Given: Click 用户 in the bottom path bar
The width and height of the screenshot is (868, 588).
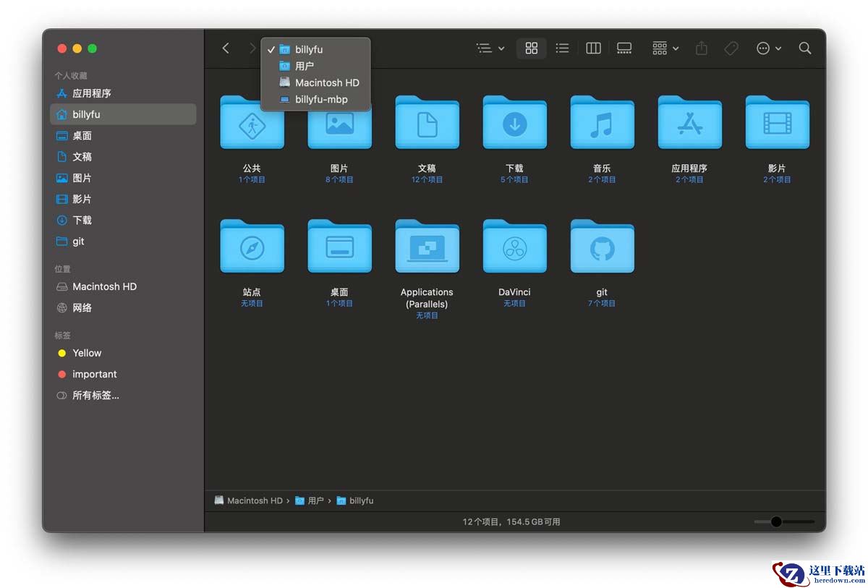Looking at the screenshot, I should pyautogui.click(x=315, y=500).
